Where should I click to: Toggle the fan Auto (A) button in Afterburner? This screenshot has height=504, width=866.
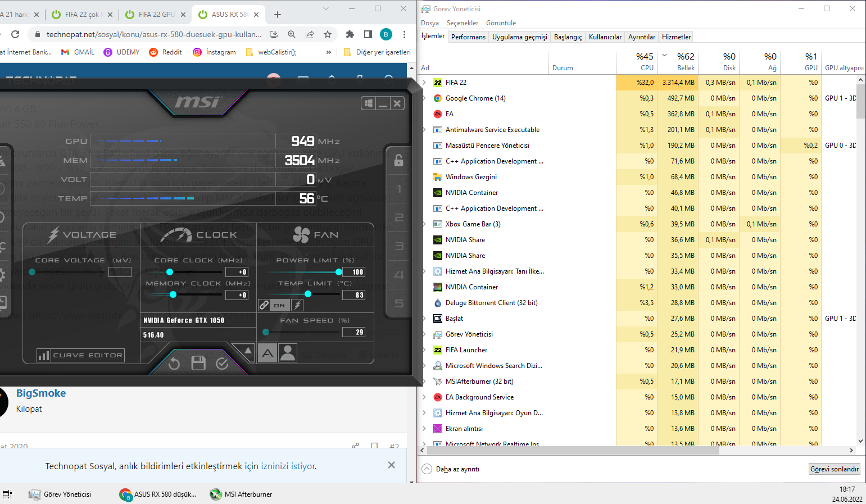(x=267, y=353)
